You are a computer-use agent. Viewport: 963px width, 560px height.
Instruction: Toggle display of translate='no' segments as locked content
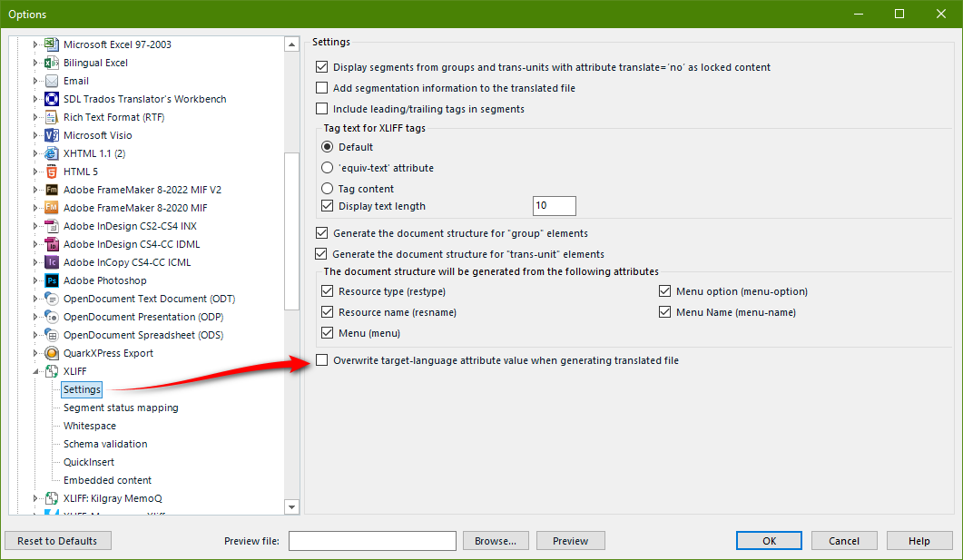coord(321,67)
